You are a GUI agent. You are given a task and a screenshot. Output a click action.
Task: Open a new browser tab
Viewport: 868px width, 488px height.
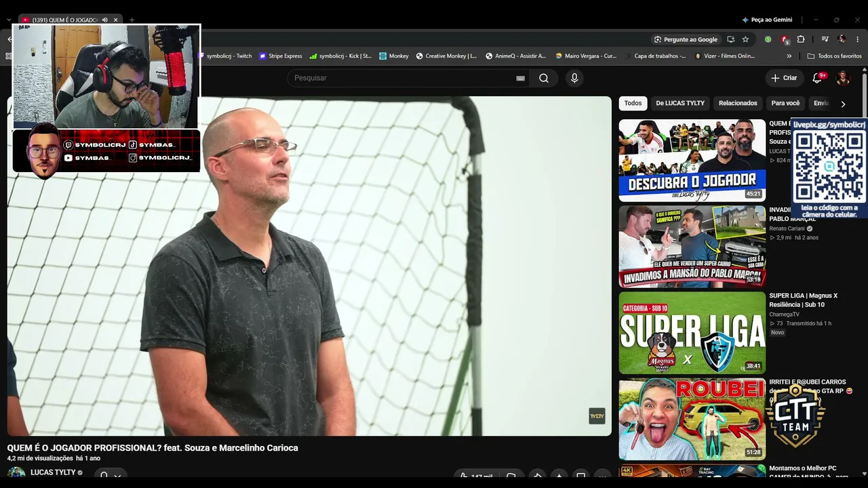pyautogui.click(x=132, y=20)
